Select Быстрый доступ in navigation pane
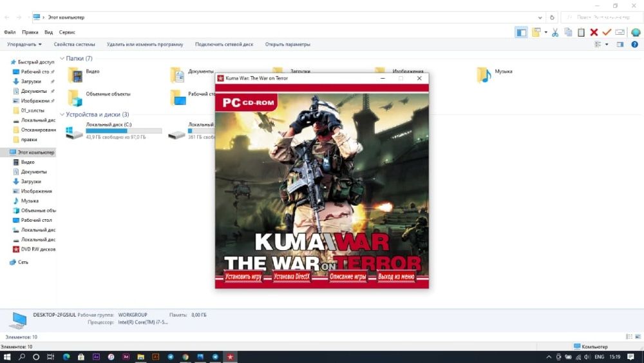The height and width of the screenshot is (363, 644). click(x=32, y=62)
